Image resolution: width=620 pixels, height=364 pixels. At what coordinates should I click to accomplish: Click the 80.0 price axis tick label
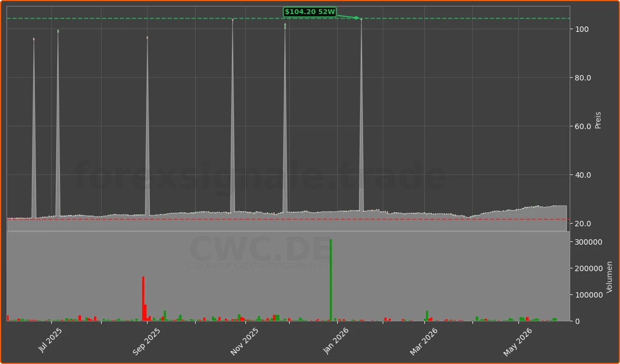(583, 78)
